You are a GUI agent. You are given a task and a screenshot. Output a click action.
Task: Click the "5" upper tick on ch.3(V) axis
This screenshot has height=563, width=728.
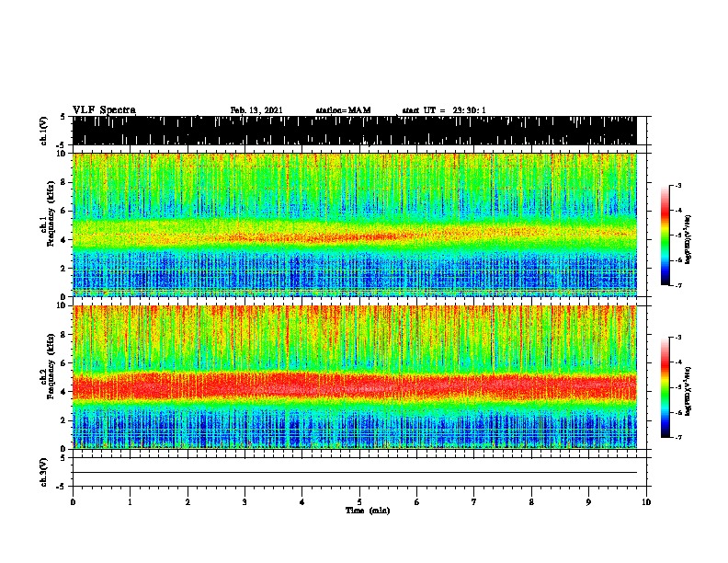[63, 458]
